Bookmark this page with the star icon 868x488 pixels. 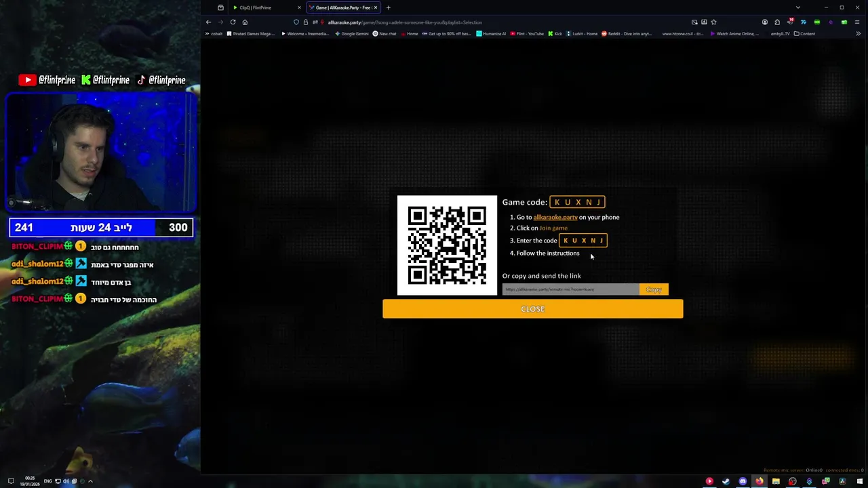pyautogui.click(x=713, y=22)
